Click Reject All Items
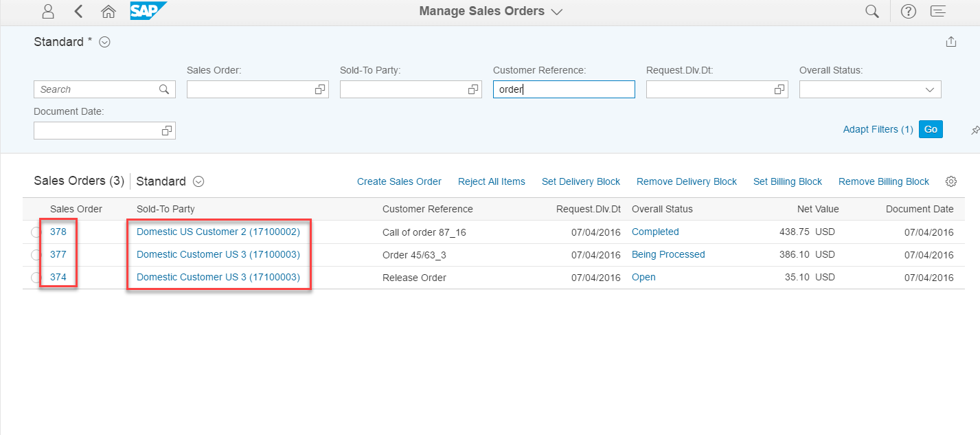This screenshot has width=980, height=435. tap(492, 181)
